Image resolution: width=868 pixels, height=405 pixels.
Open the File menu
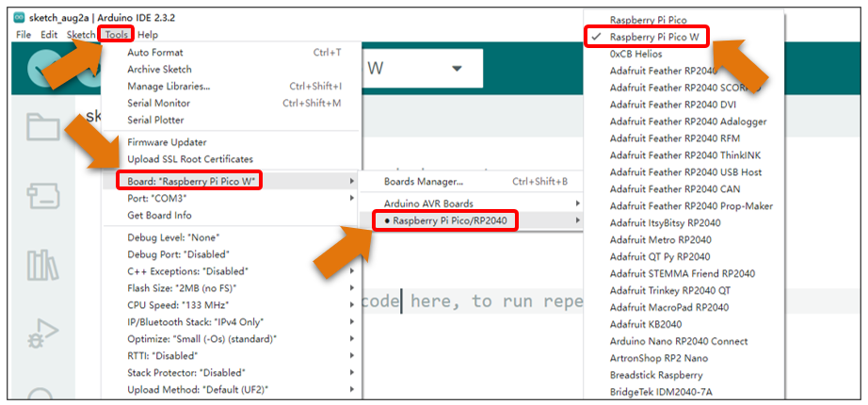pyautogui.click(x=24, y=34)
